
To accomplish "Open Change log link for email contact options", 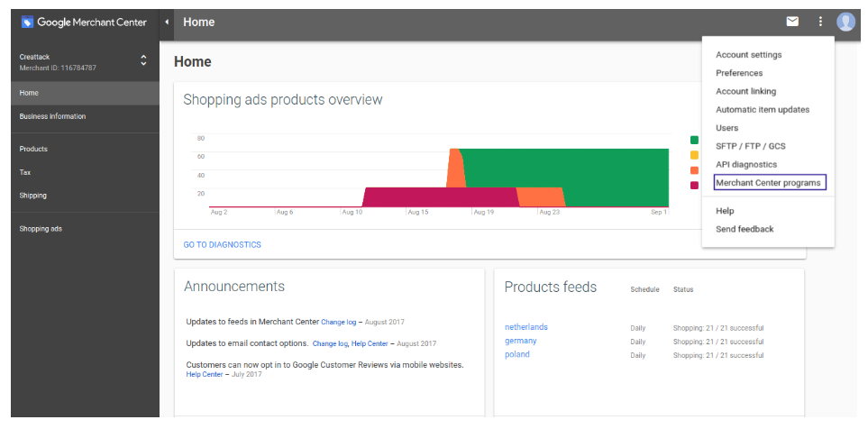I will [x=330, y=343].
